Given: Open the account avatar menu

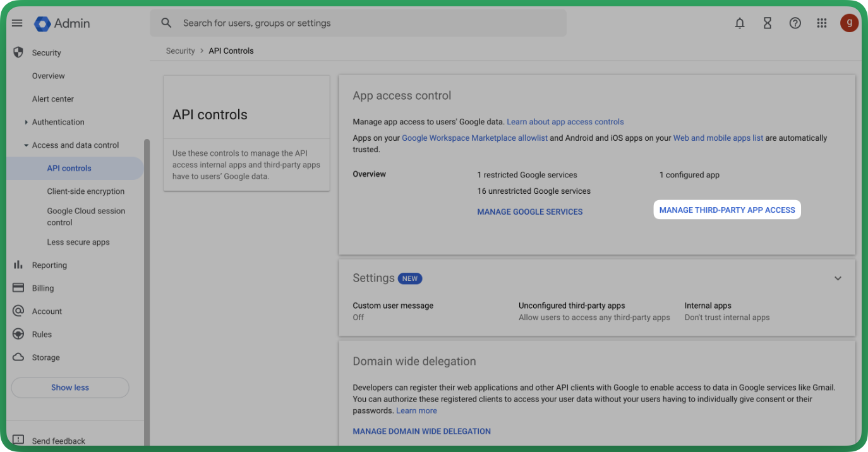Looking at the screenshot, I should [849, 23].
